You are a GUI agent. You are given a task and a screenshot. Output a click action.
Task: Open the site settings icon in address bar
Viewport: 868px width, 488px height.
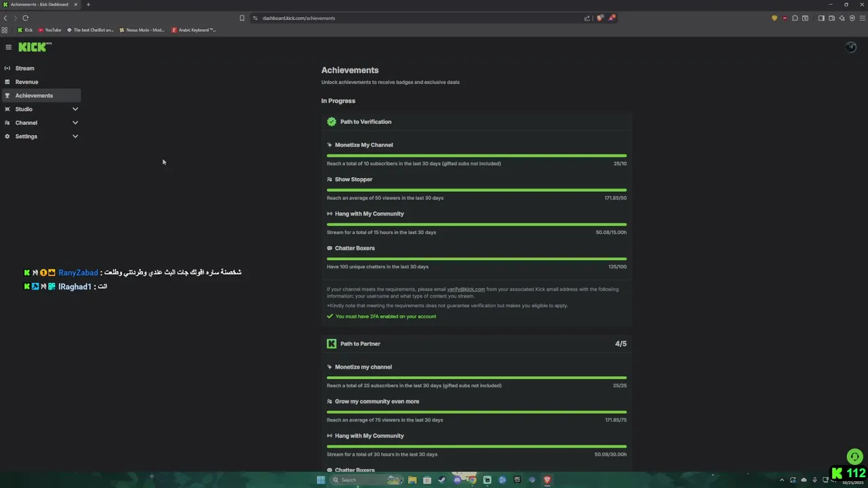255,18
